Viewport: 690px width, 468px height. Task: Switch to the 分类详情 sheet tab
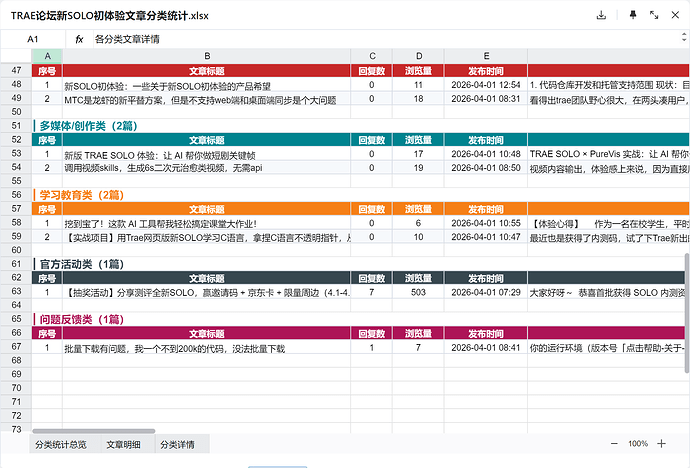177,445
